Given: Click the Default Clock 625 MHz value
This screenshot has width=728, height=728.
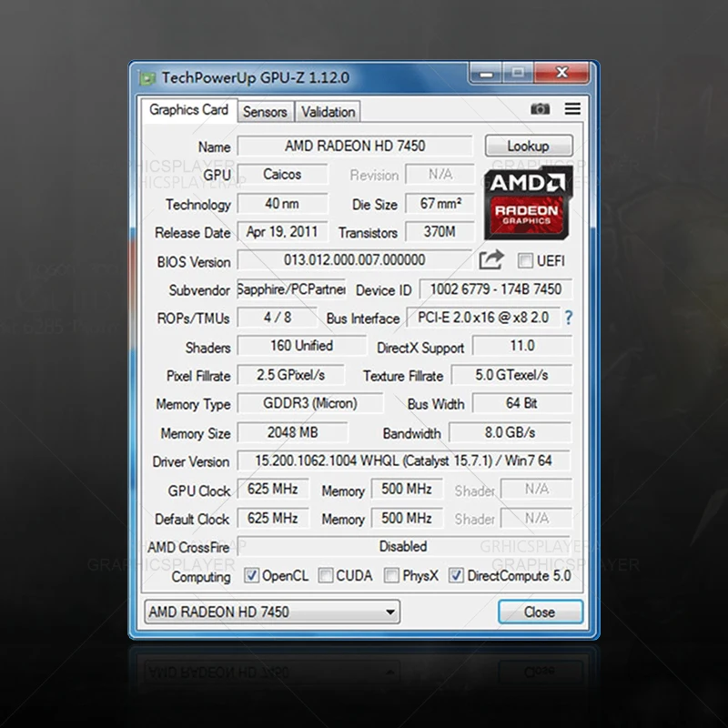Looking at the screenshot, I should click(x=273, y=518).
